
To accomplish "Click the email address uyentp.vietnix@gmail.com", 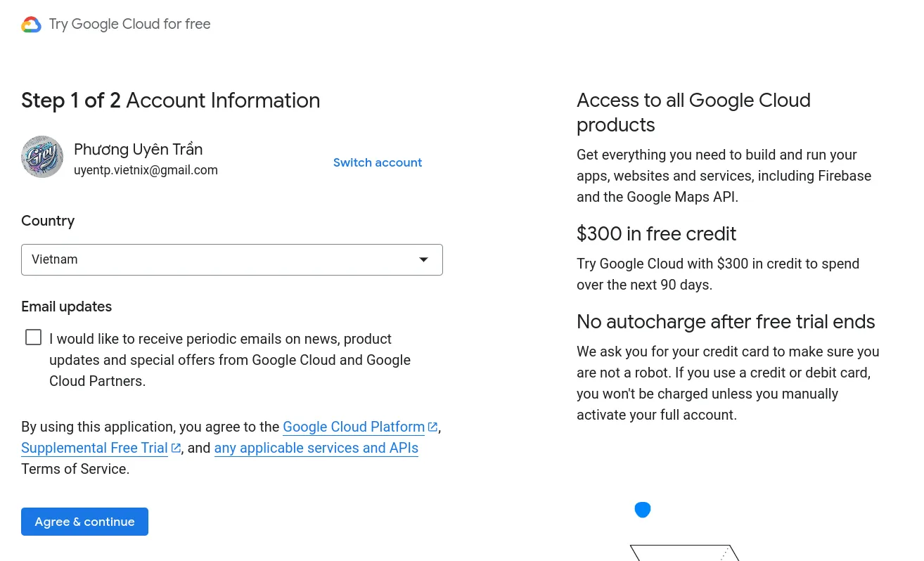I will click(x=146, y=170).
